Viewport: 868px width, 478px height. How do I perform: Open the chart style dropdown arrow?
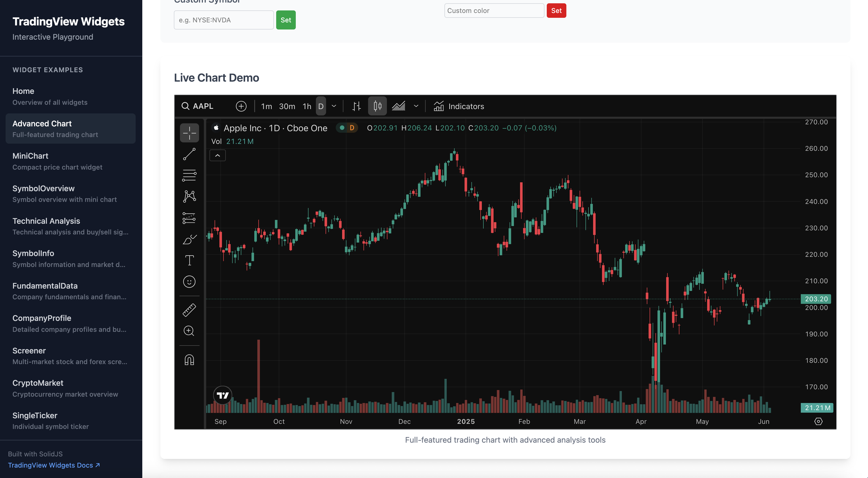tap(416, 106)
